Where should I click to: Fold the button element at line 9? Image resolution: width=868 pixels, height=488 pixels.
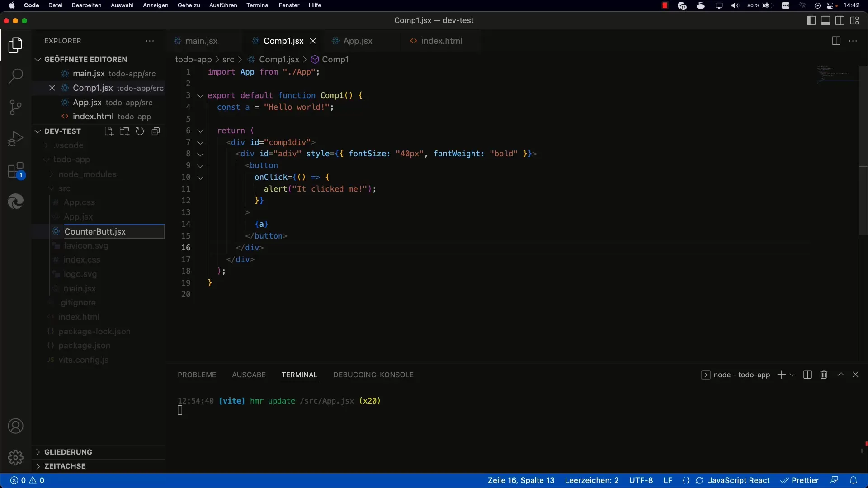coord(200,166)
